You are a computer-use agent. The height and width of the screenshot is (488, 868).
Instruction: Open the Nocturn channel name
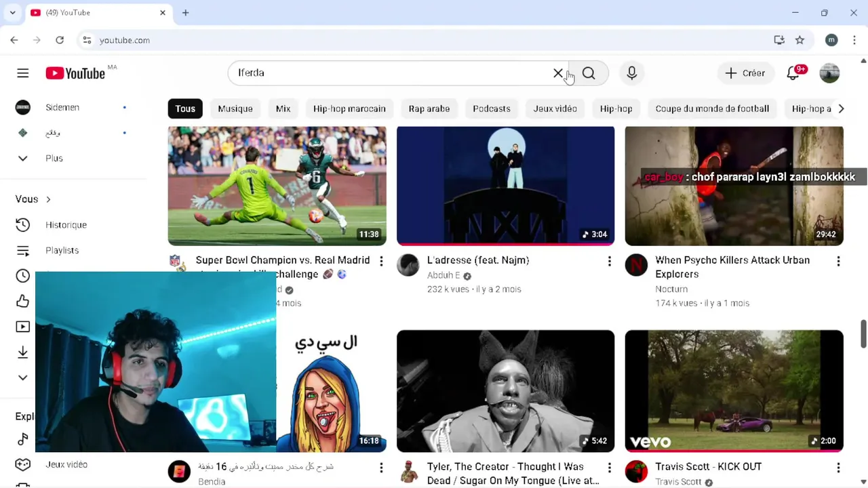pos(671,289)
